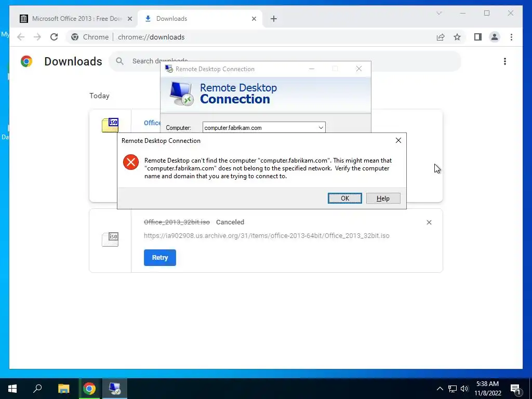Open the Chrome profile avatar

click(x=495, y=37)
